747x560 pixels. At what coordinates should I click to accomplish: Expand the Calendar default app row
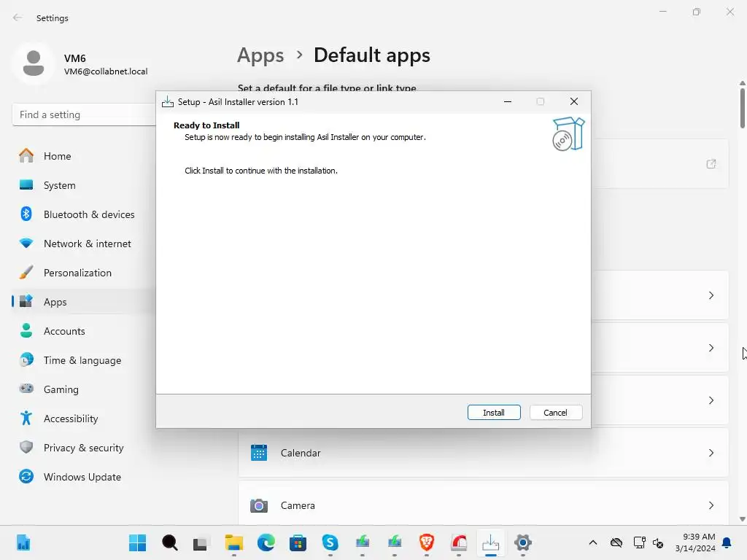483,453
